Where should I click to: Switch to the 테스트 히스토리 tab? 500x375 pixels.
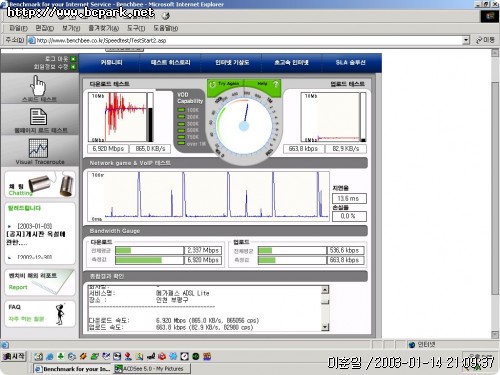point(170,62)
